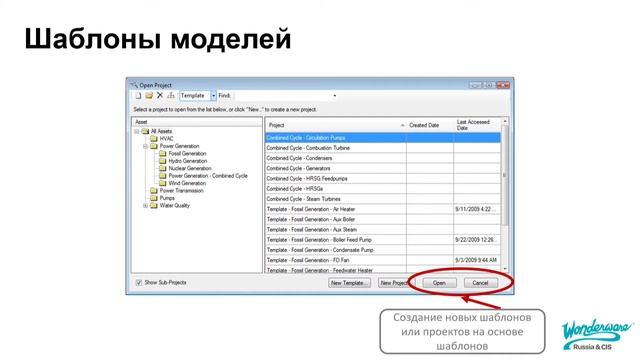Screen dimensions: 640x360
Task: Open the Template filter dropdown
Action: click(213, 96)
